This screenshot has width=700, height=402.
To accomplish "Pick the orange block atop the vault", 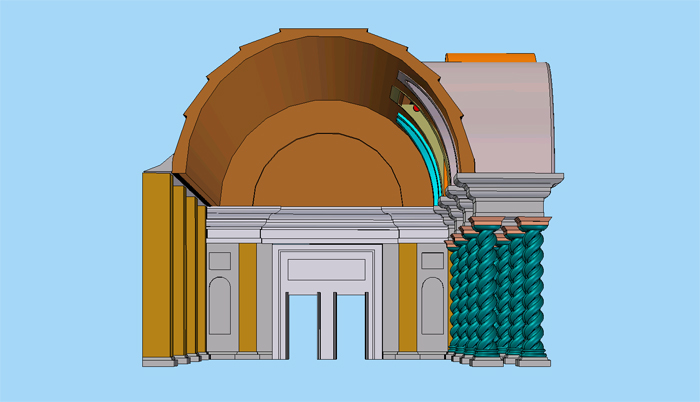I will 490,58.
